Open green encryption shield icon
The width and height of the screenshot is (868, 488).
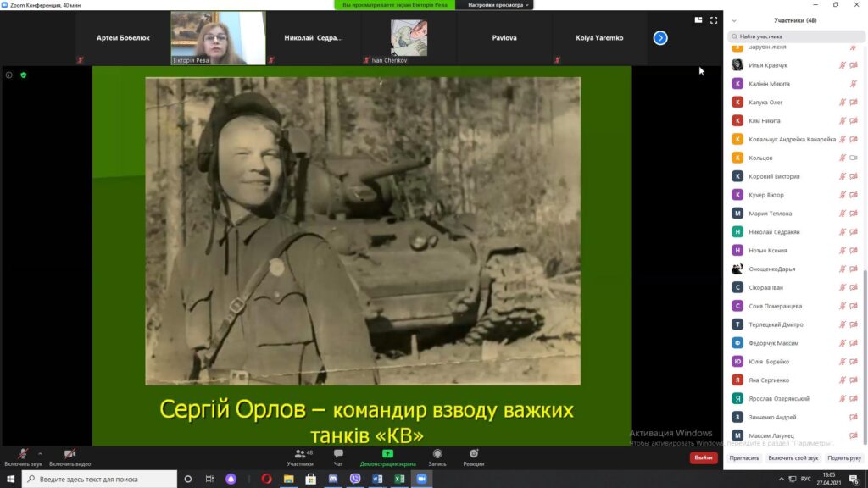(x=23, y=75)
